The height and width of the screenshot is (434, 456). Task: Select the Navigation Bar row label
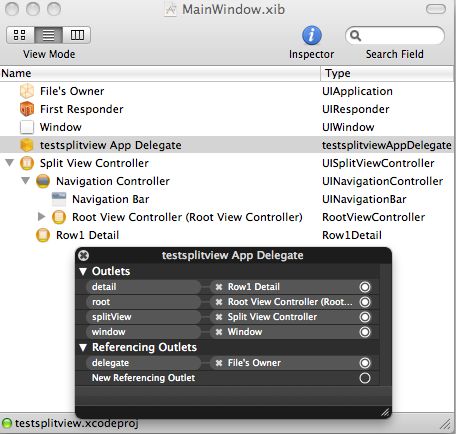coord(111,199)
